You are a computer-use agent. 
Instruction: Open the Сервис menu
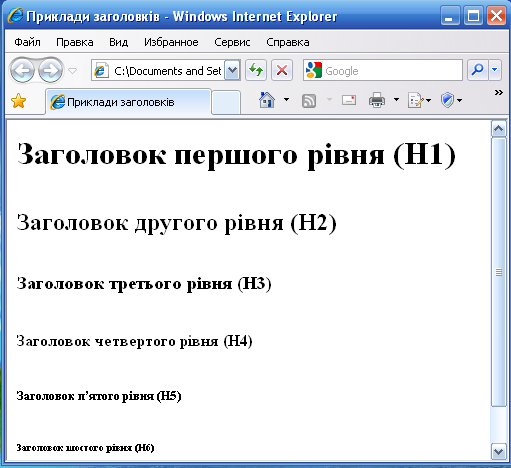point(232,42)
